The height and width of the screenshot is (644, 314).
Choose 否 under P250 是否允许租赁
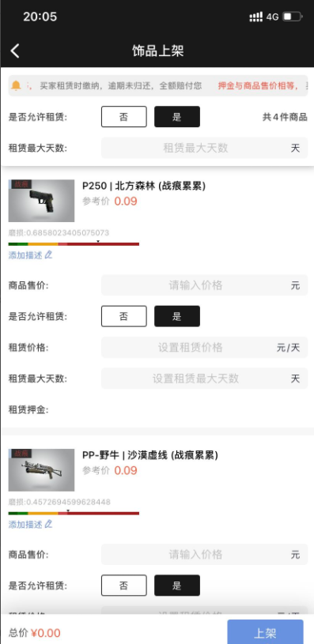(x=123, y=316)
